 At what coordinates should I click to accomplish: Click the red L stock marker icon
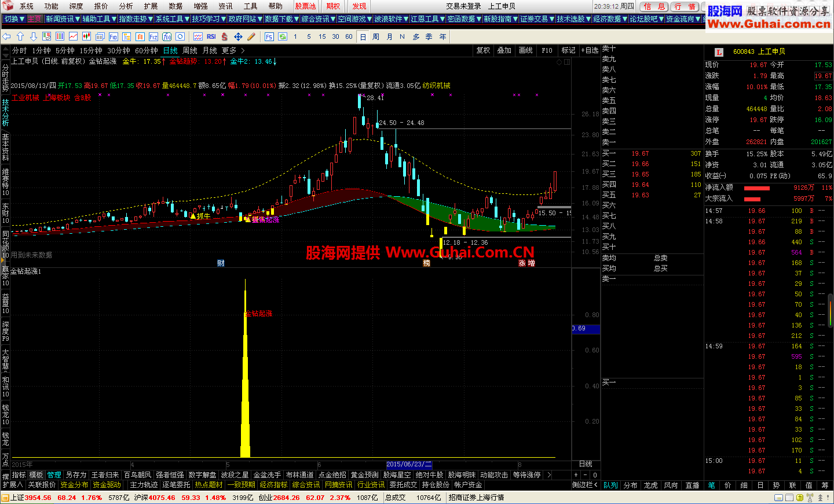point(719,52)
